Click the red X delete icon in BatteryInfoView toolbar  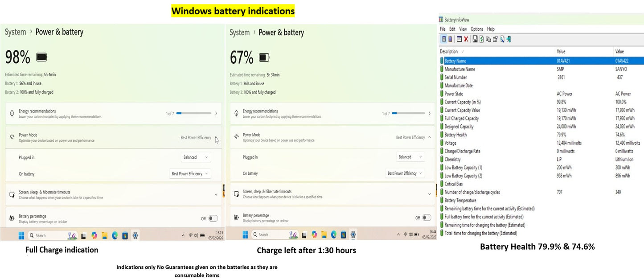(466, 39)
